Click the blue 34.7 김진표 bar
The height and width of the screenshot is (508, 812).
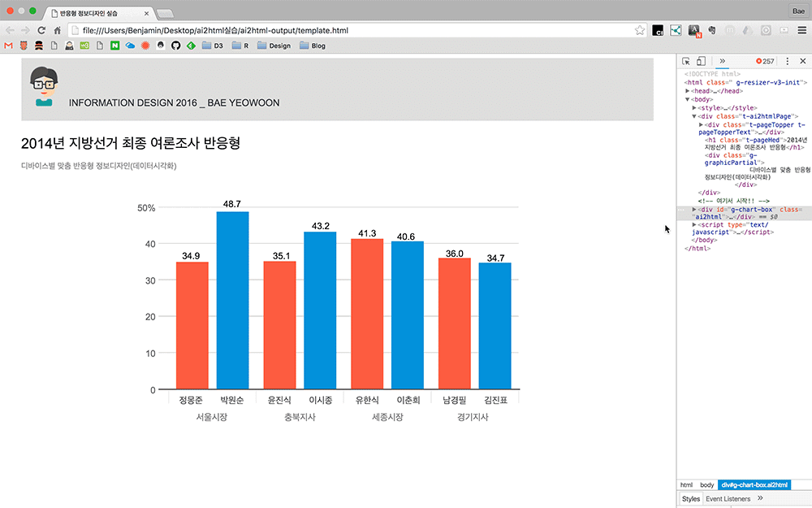[495, 326]
